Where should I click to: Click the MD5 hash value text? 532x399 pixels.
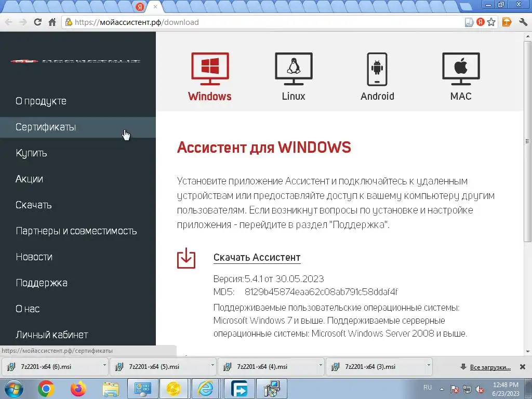click(321, 292)
